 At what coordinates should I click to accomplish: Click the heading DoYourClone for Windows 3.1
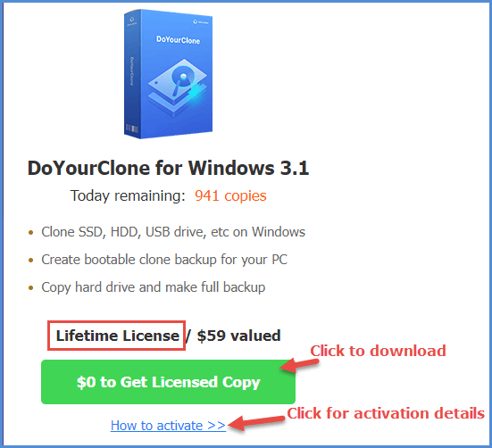coord(168,168)
